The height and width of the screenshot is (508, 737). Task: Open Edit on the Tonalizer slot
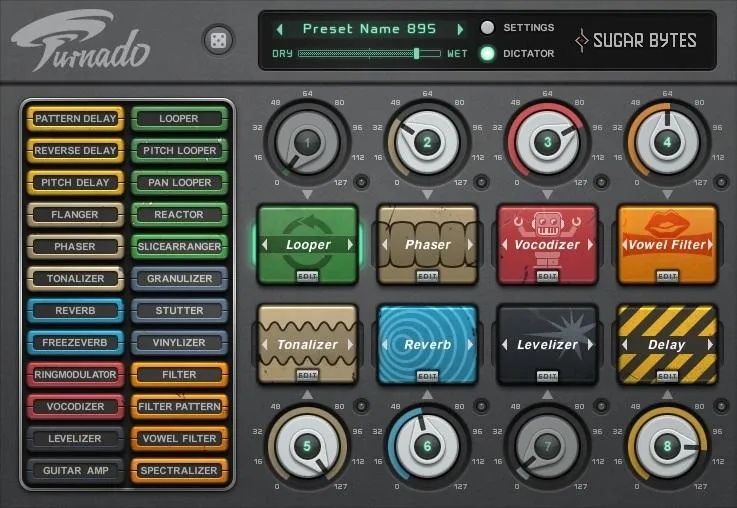pos(307,375)
